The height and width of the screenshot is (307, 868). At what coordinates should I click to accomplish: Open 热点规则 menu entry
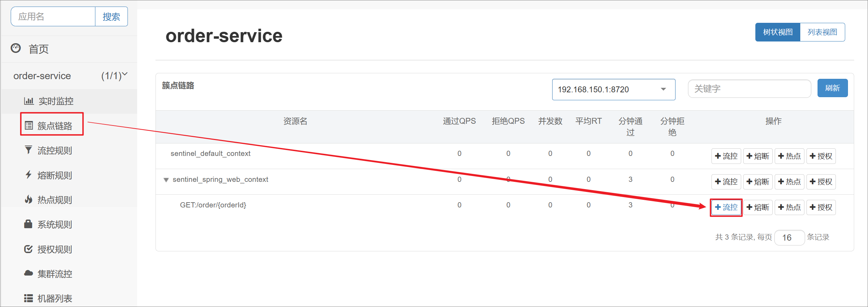coord(55,200)
